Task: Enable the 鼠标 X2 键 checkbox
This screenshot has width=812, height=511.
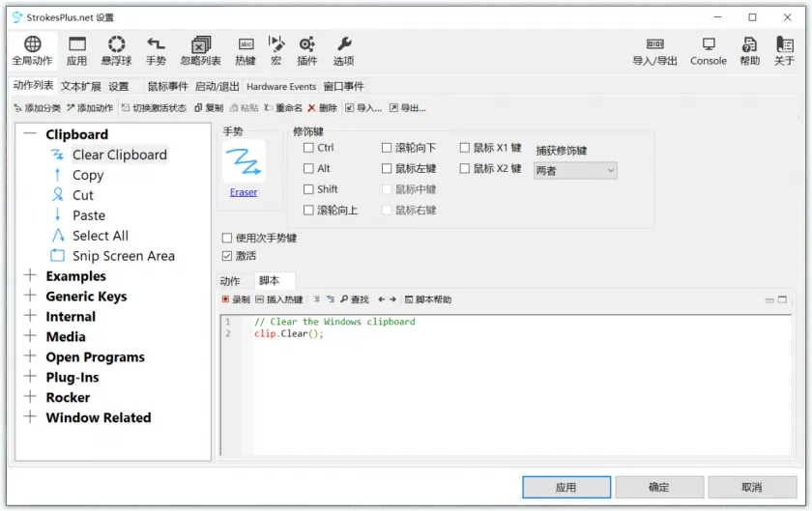Action: point(465,168)
